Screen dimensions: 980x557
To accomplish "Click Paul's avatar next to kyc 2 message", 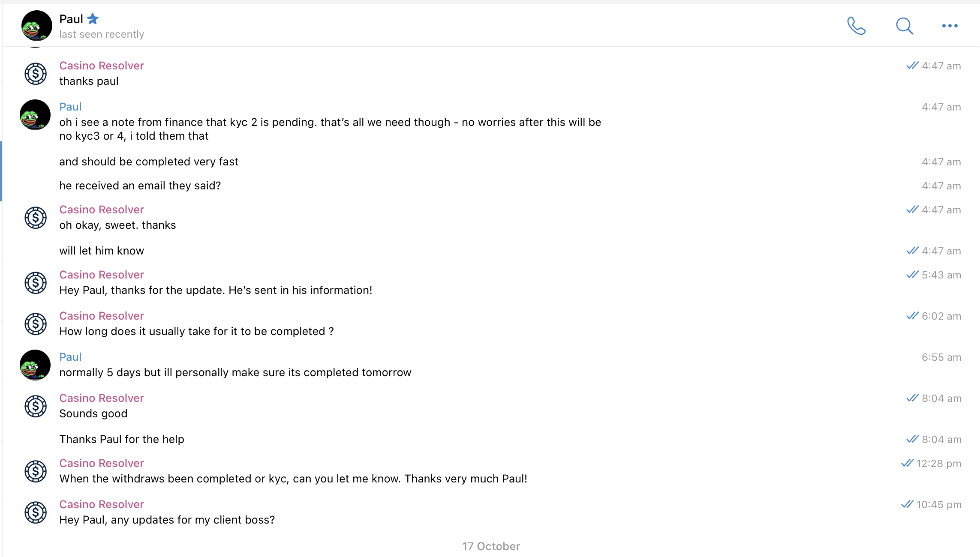I will pyautogui.click(x=36, y=115).
